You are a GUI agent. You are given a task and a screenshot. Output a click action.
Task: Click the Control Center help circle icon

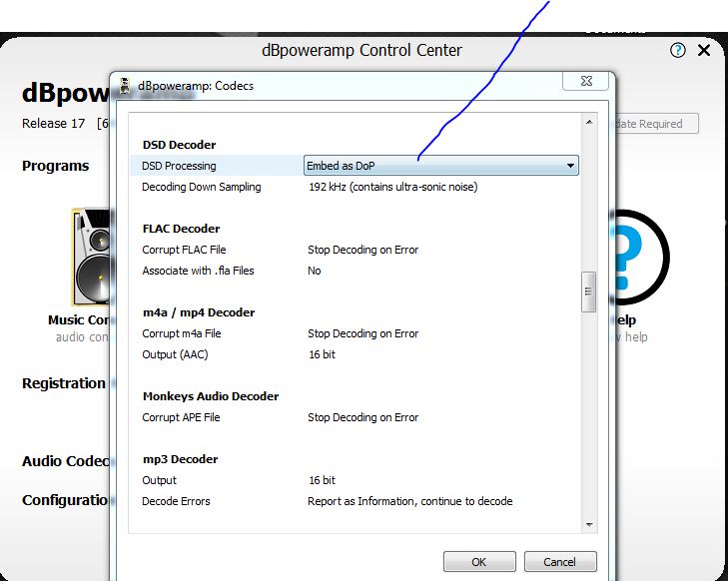[x=678, y=50]
